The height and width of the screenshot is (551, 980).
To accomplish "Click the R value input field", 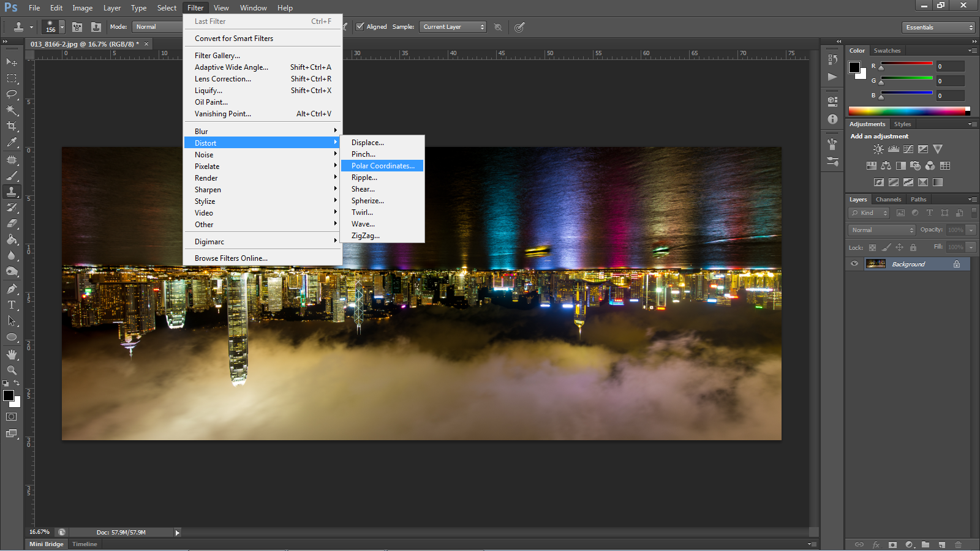I will tap(950, 66).
